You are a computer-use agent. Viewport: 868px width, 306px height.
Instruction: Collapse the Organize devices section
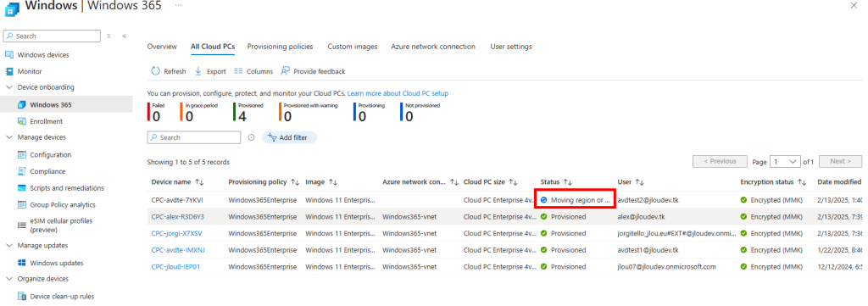[x=8, y=279]
